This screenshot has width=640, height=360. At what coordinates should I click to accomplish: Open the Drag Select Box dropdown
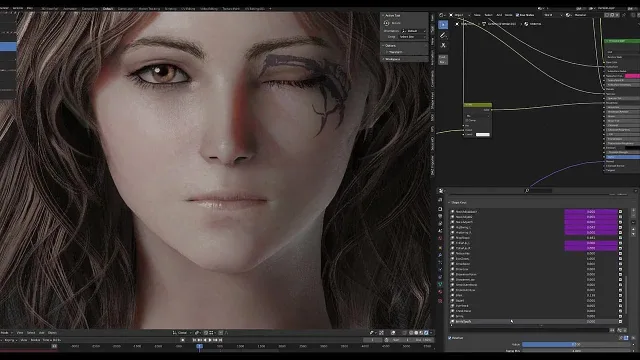coord(412,37)
